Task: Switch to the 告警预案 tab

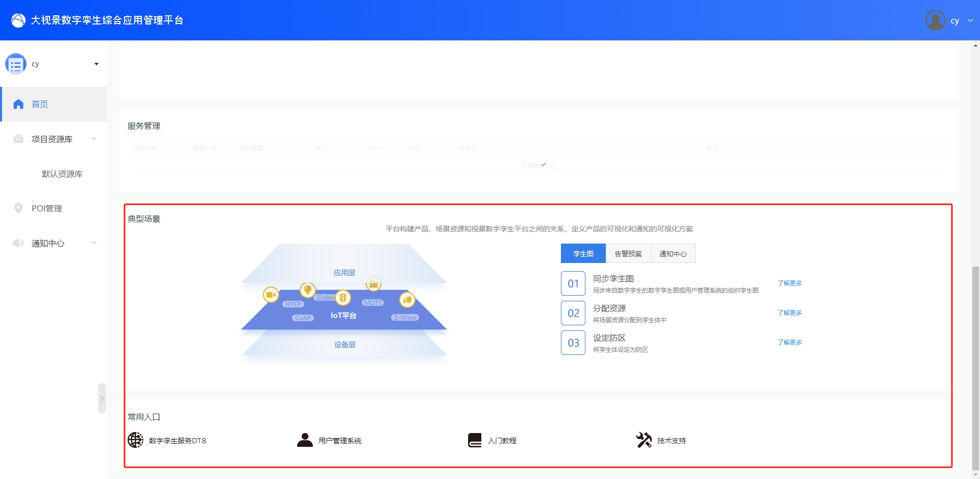Action: (628, 253)
